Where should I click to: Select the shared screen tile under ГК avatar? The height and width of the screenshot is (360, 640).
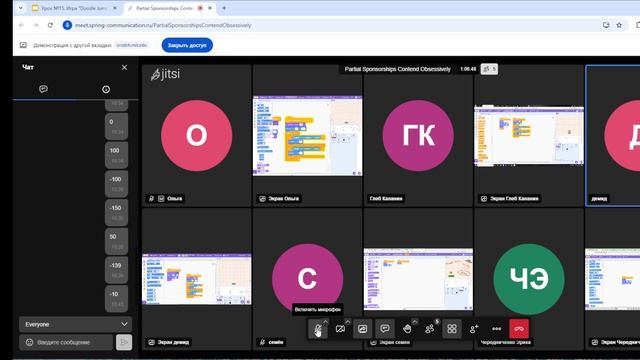tap(418, 279)
